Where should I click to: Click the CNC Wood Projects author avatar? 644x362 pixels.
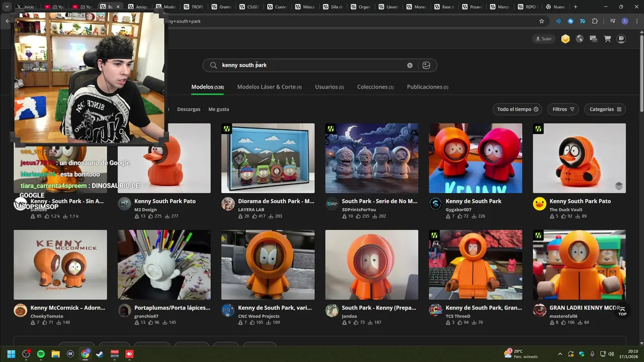[228, 310]
